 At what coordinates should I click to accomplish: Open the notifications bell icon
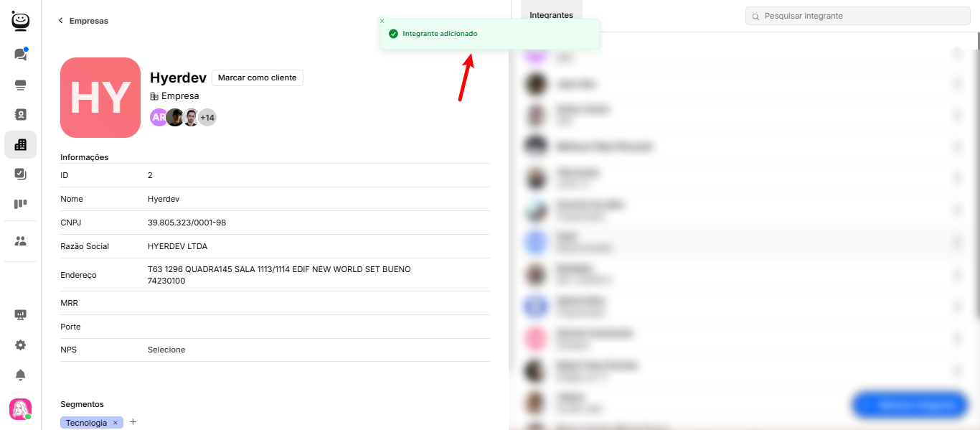tap(20, 375)
